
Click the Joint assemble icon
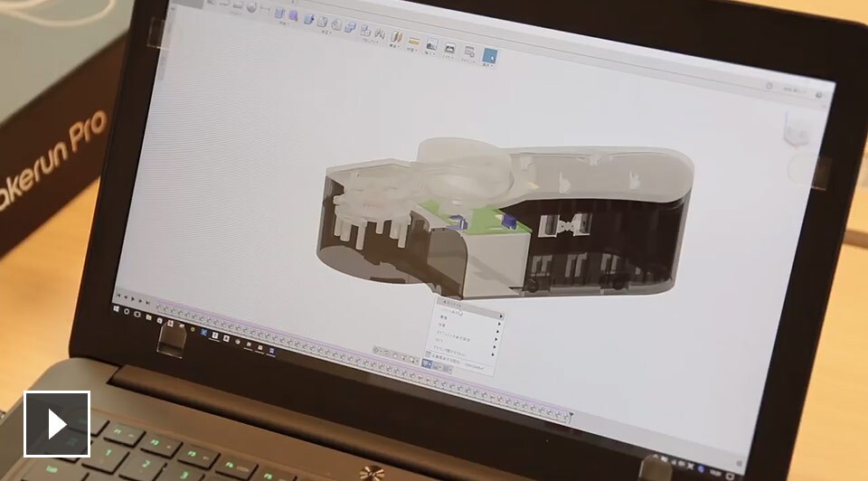pyautogui.click(x=380, y=33)
